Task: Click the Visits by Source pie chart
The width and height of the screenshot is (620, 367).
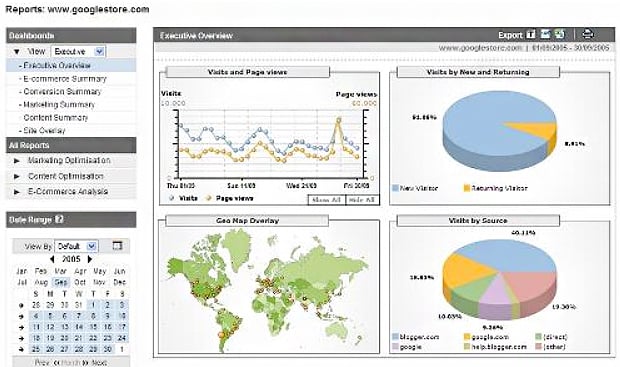Action: pos(500,279)
